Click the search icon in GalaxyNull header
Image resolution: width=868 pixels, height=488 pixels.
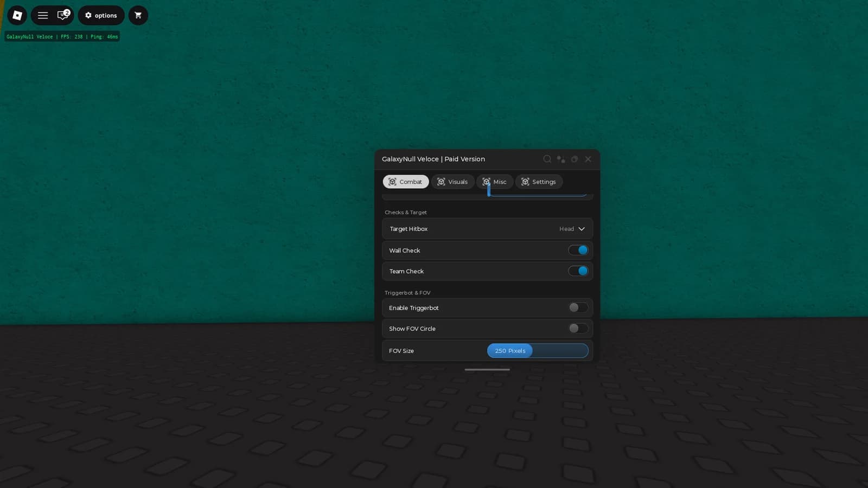(547, 159)
